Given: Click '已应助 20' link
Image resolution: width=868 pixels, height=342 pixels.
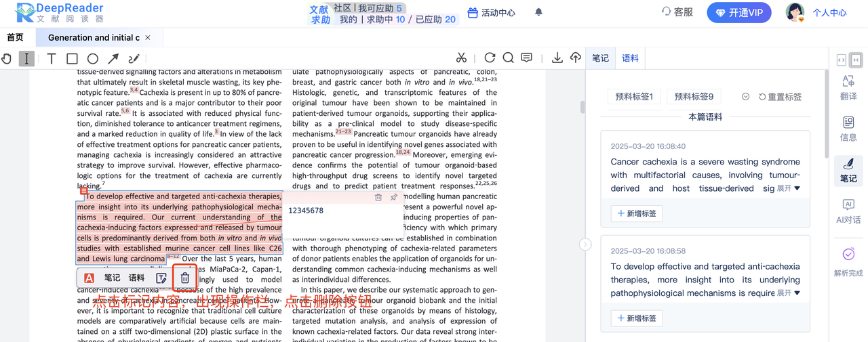Looking at the screenshot, I should click(435, 20).
